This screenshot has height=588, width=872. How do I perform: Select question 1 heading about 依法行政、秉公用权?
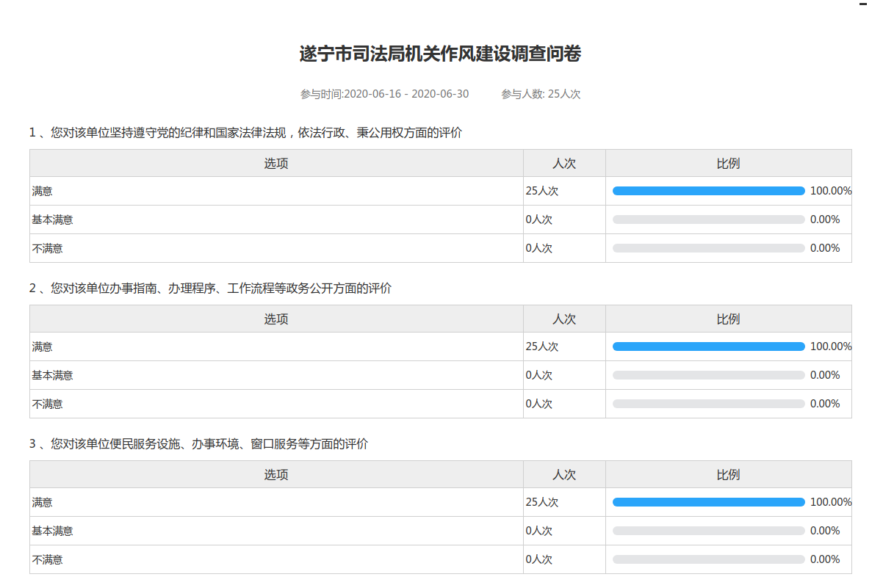[245, 133]
